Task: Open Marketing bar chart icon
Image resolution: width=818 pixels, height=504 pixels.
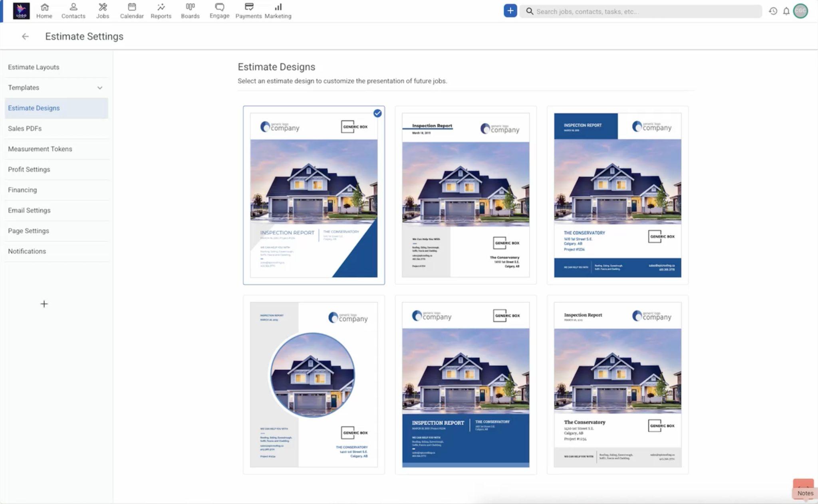Action: pyautogui.click(x=278, y=7)
